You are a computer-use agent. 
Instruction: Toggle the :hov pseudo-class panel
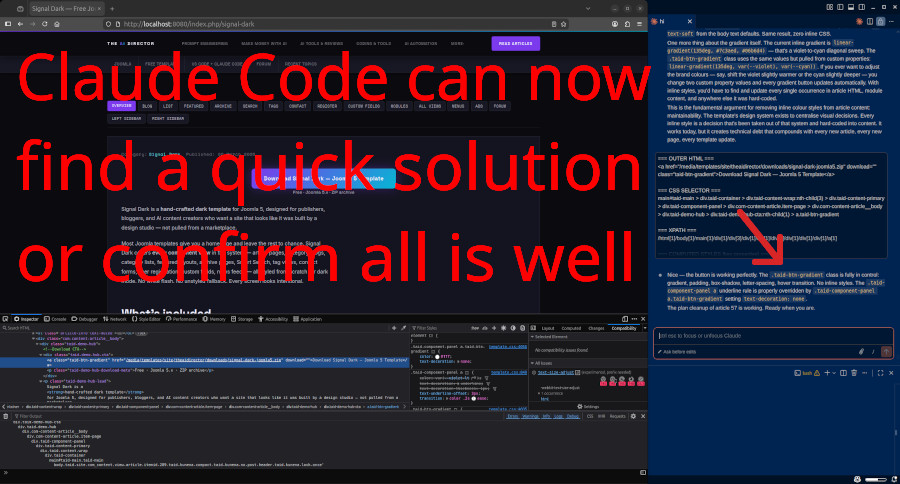475,328
